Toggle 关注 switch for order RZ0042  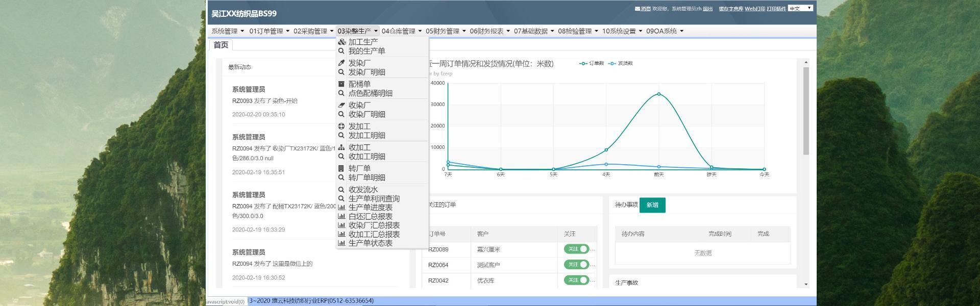(x=577, y=280)
